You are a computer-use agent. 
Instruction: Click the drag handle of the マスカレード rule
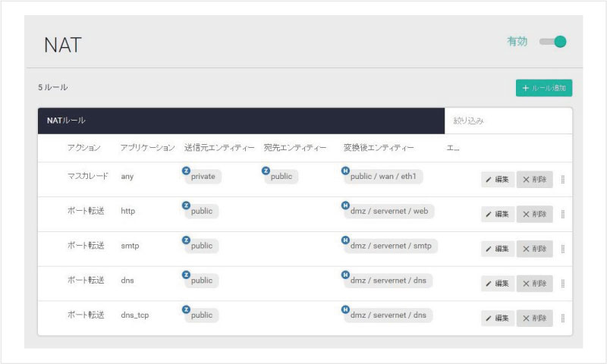[x=562, y=180]
